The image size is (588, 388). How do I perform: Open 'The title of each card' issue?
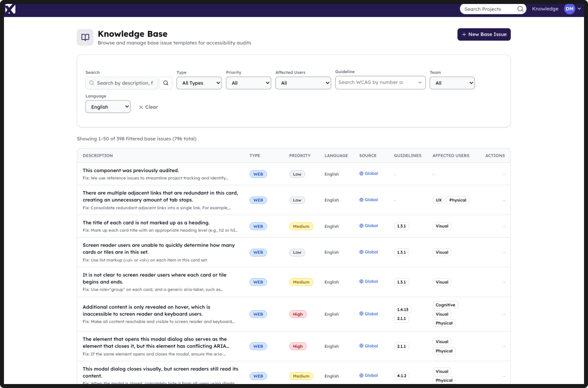click(146, 223)
